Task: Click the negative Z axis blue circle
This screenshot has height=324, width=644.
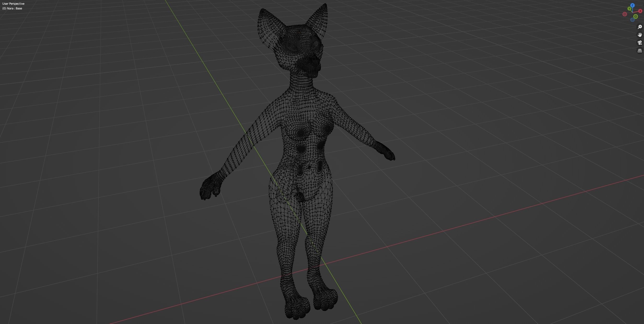Action: click(x=633, y=20)
